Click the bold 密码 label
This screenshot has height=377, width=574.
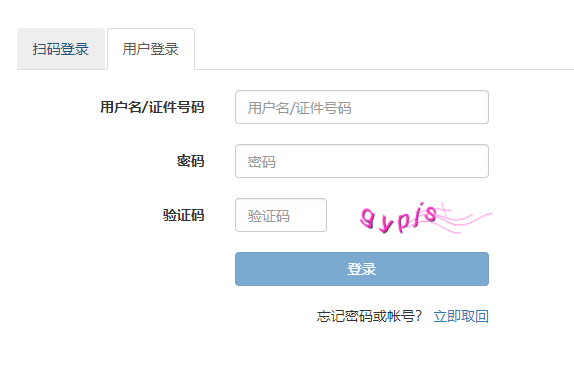tap(190, 161)
